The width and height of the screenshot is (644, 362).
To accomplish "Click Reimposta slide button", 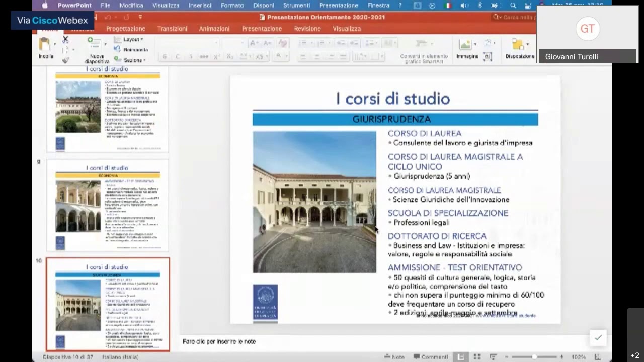I will pyautogui.click(x=131, y=50).
